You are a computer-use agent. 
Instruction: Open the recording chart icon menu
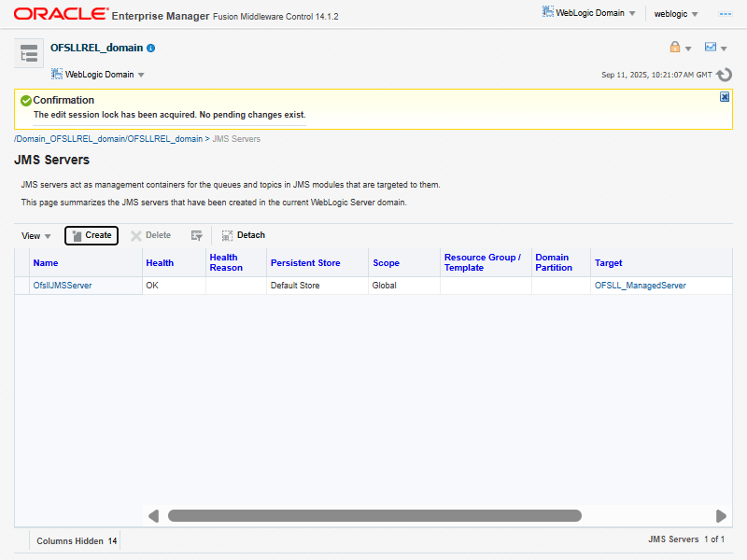coord(711,47)
